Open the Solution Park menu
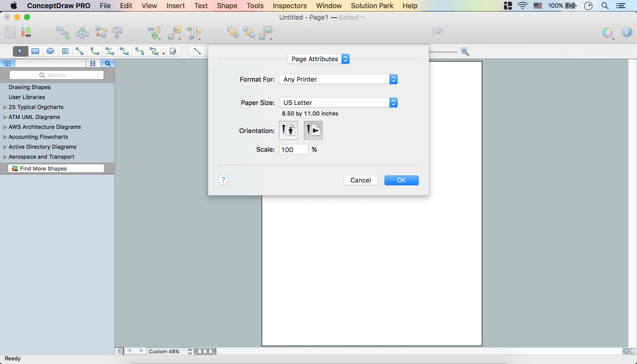Viewport: 637px width, 364px height. click(373, 6)
